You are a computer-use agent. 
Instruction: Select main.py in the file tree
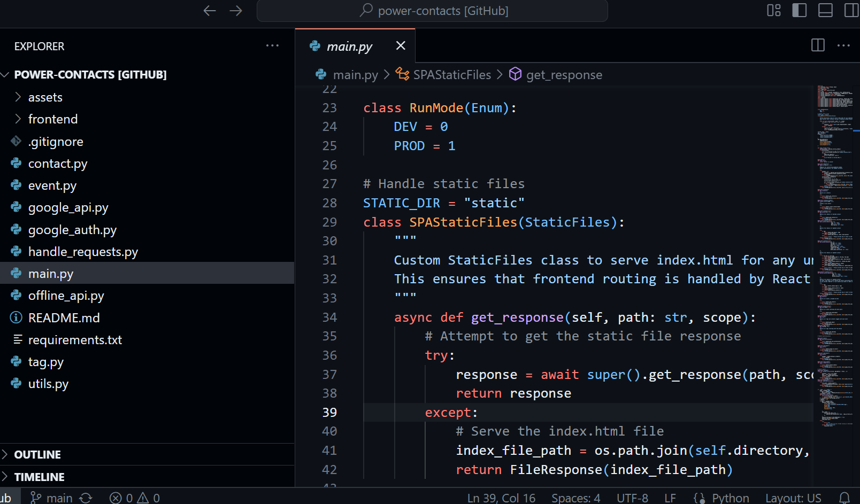click(147, 274)
